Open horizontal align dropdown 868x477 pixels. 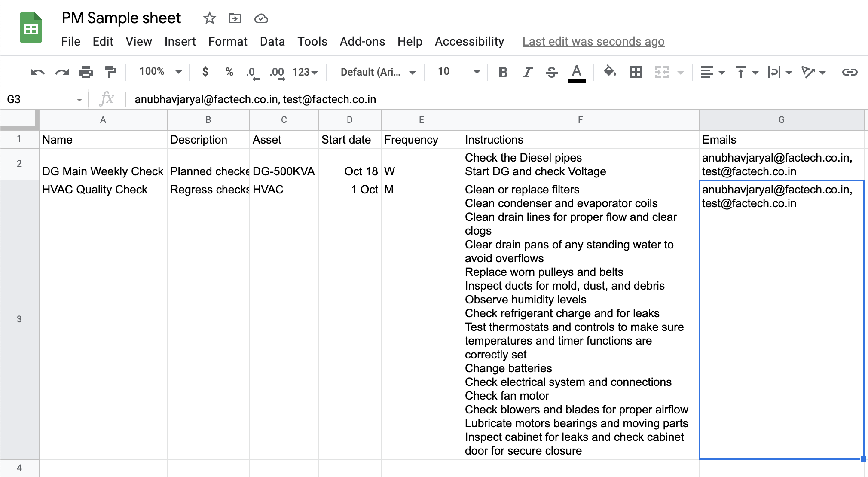pyautogui.click(x=712, y=72)
